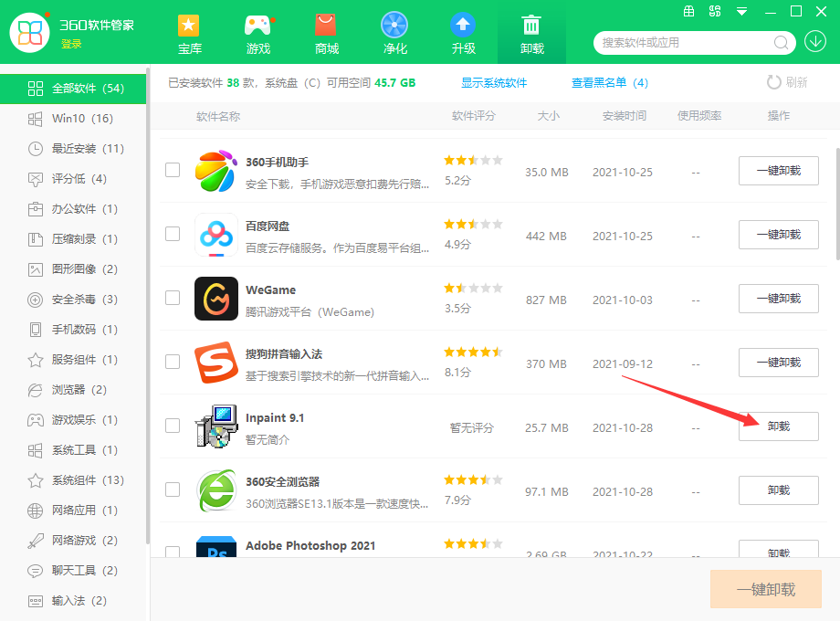Select 聊天工具 (2) category
Image resolution: width=840 pixels, height=621 pixels.
(x=73, y=571)
